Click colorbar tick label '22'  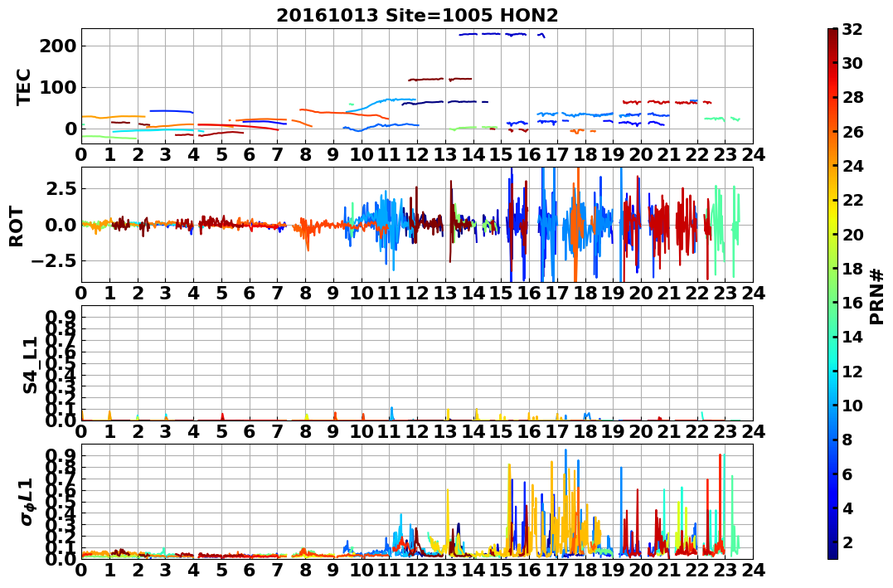[853, 200]
